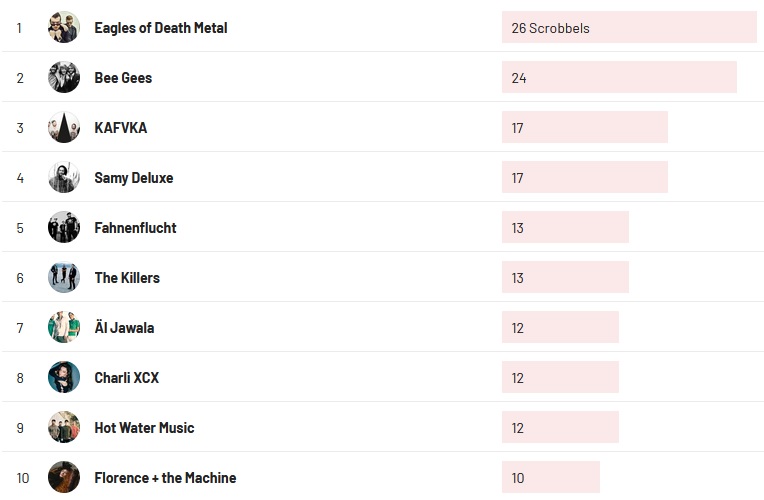Click the 26 Scrobbels count bar
The width and height of the screenshot is (764, 500).
[x=629, y=28]
